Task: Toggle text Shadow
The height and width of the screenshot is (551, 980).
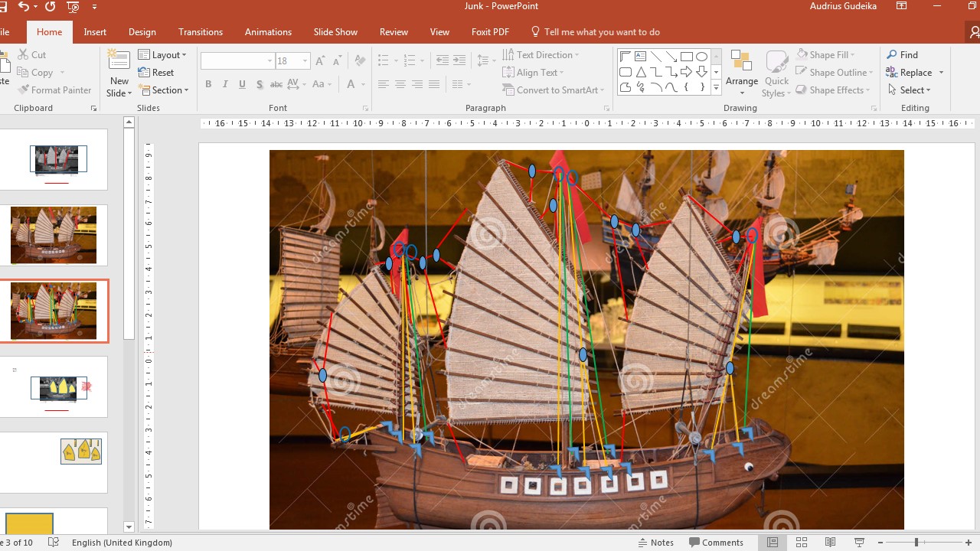Action: pos(260,85)
